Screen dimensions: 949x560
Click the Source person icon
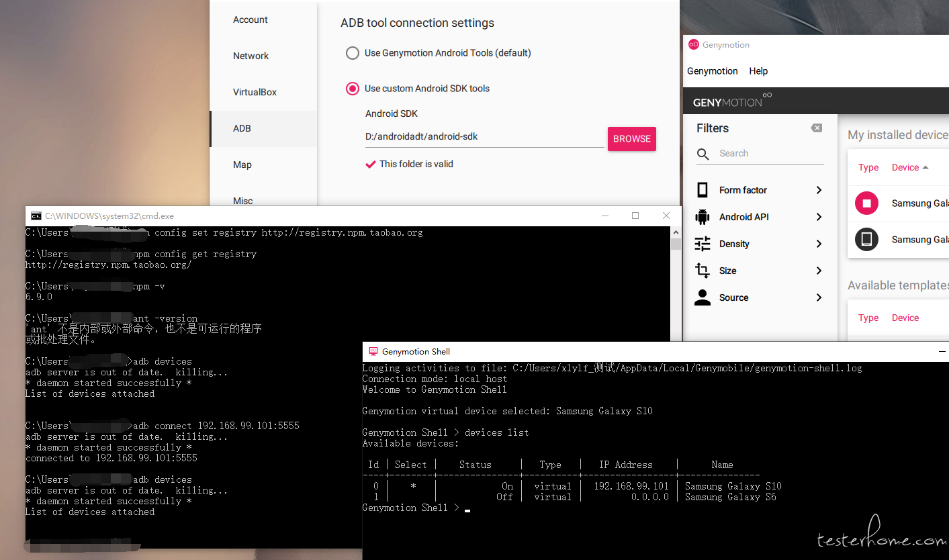pyautogui.click(x=703, y=297)
